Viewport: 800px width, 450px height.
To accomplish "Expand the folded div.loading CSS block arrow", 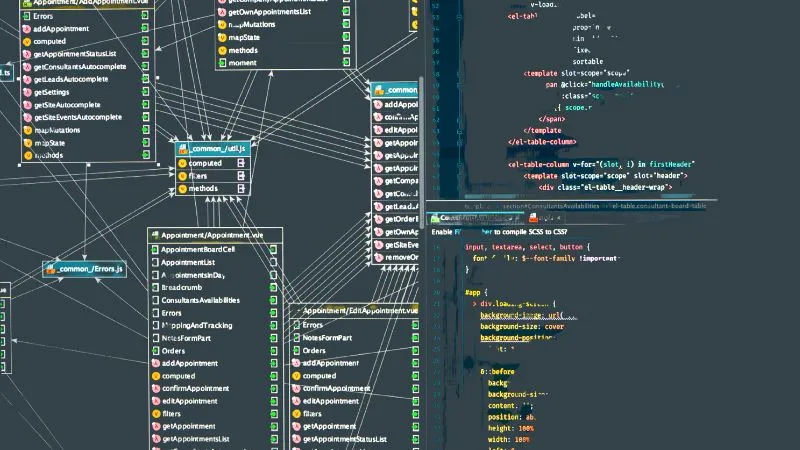I will pyautogui.click(x=472, y=303).
